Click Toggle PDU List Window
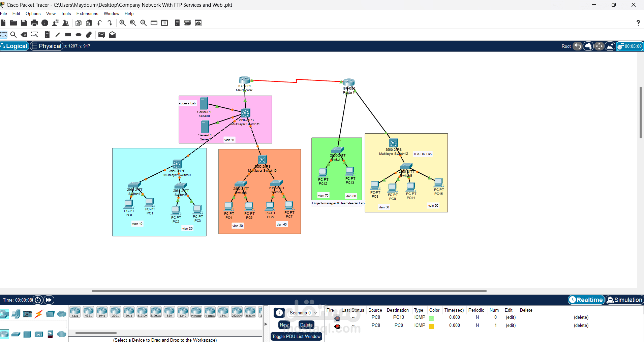This screenshot has height=342, width=644. pyautogui.click(x=296, y=336)
